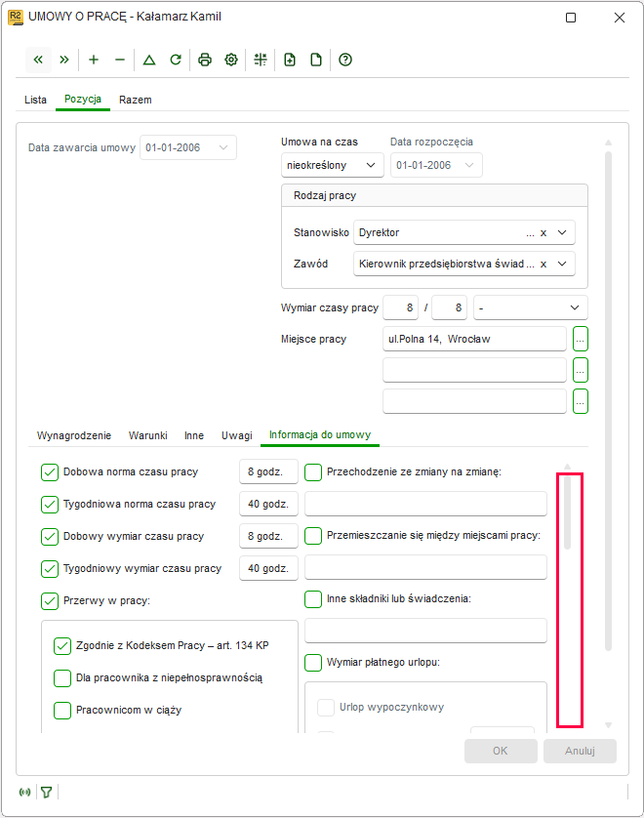
Task: Uncheck Dobowa norma czasu pracy
Action: tap(50, 472)
